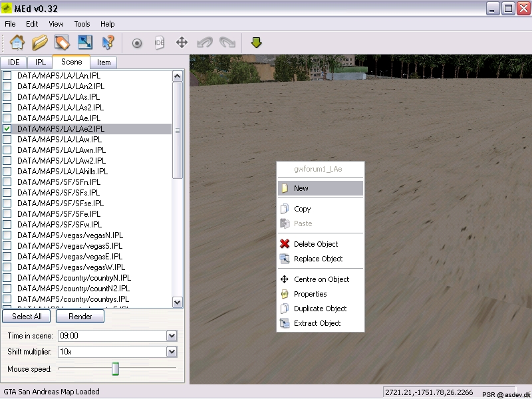532x399 pixels.
Task: Check the LAw.IPL checkbox
Action: click(7, 140)
